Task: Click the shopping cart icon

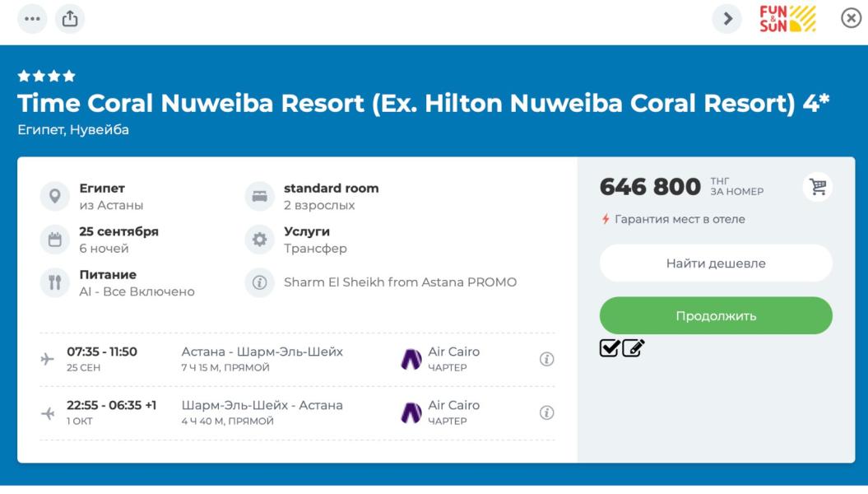Action: pos(818,187)
